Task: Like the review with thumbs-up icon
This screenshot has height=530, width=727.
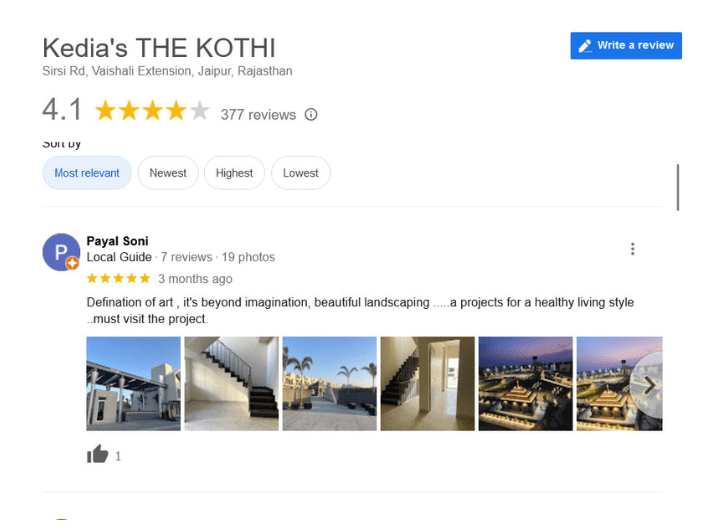Action: (97, 454)
